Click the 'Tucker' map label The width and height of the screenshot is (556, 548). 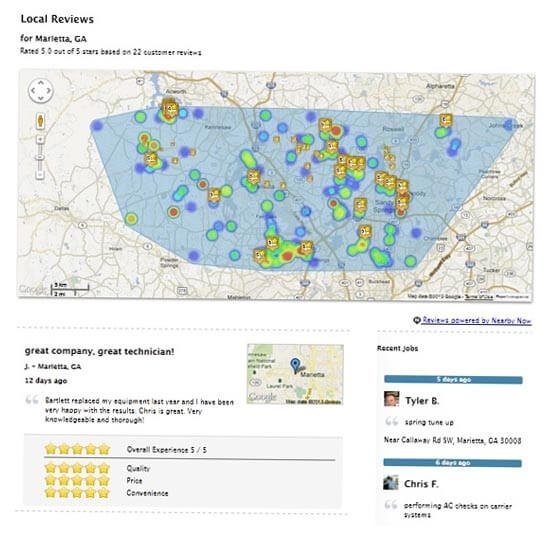point(491,270)
